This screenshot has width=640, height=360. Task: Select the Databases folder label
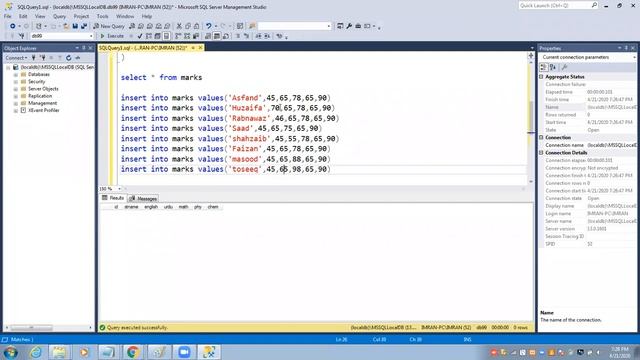tap(39, 75)
